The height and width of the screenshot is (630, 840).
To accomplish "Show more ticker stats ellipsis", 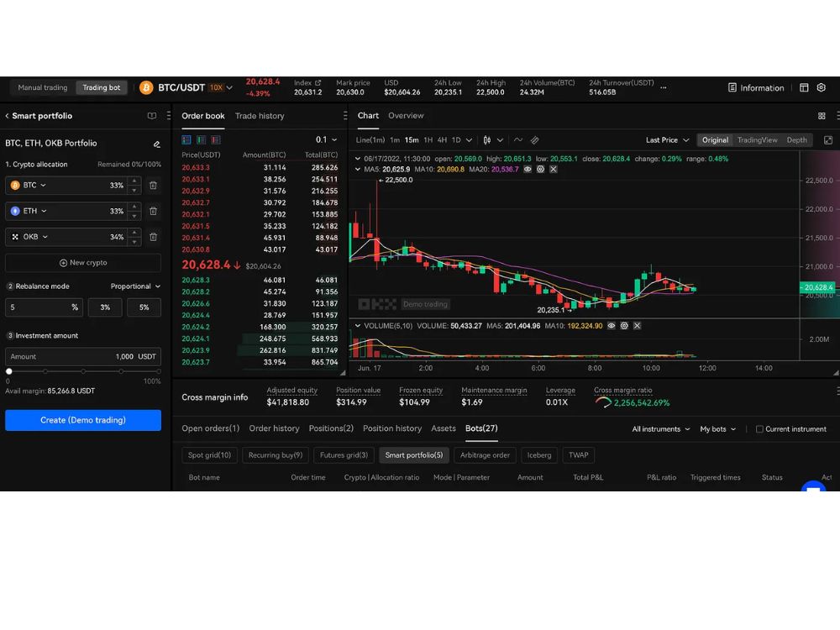I will (664, 88).
